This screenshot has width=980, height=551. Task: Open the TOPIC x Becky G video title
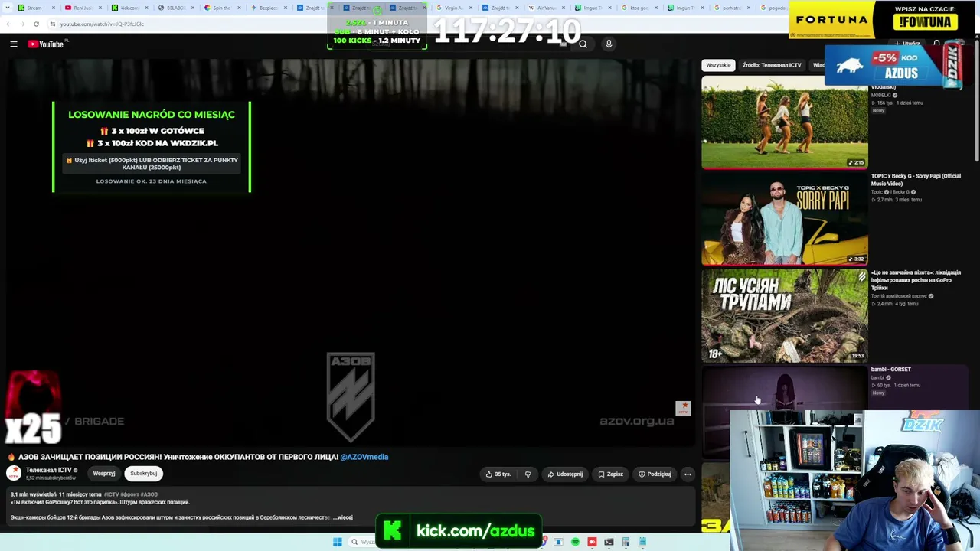click(916, 180)
